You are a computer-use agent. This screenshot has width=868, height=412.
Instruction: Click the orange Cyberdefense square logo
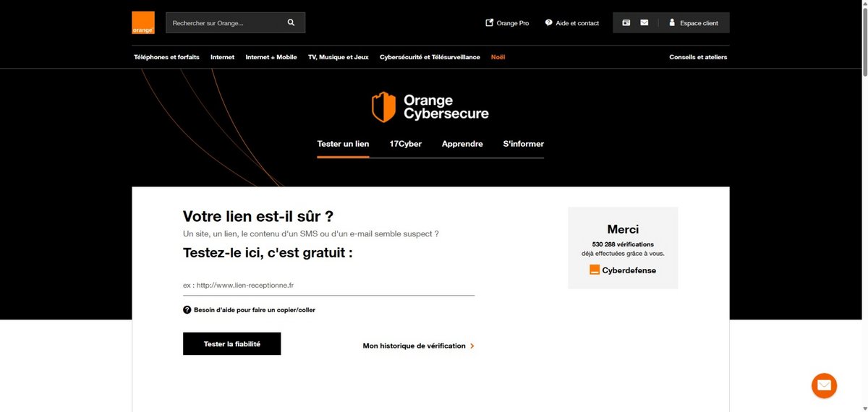(x=595, y=270)
